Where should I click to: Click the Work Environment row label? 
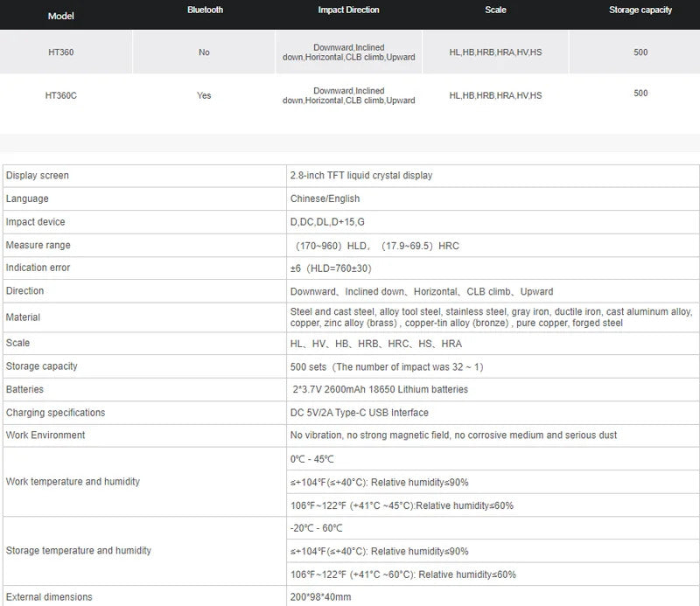point(45,435)
